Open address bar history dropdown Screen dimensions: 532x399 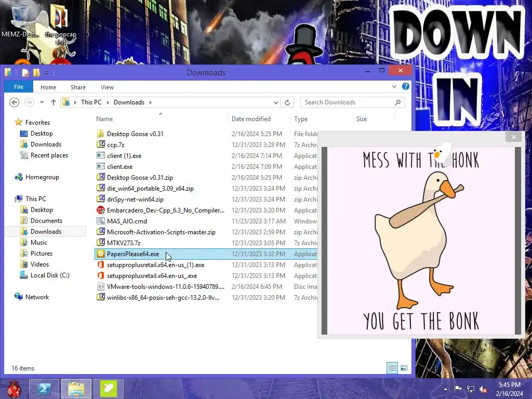(x=276, y=102)
